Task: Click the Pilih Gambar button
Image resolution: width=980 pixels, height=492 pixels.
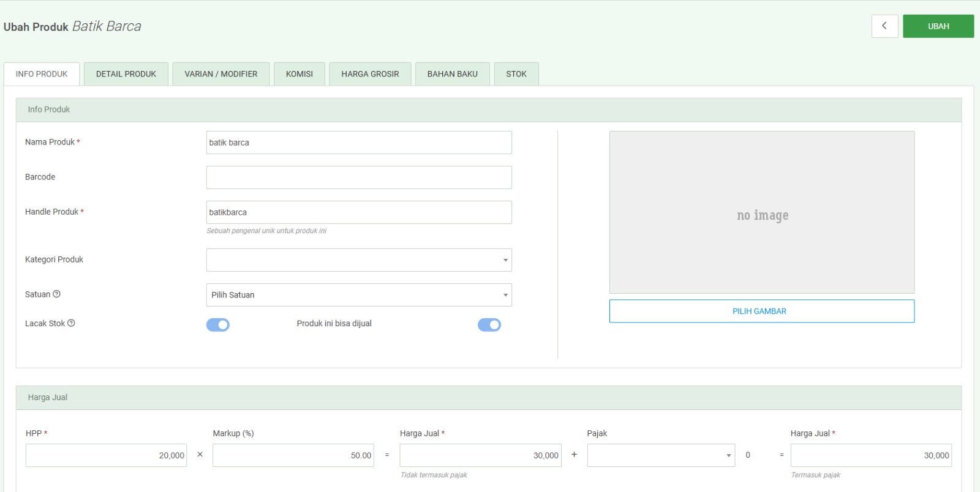Action: (761, 311)
